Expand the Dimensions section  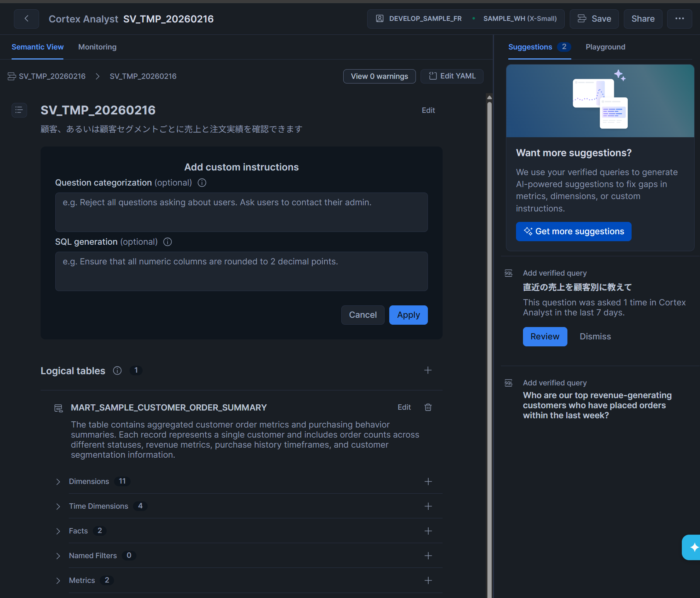tap(58, 482)
